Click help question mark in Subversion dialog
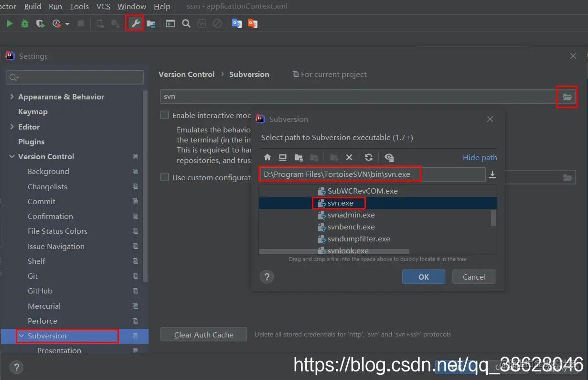The height and width of the screenshot is (380, 588). pyautogui.click(x=267, y=277)
